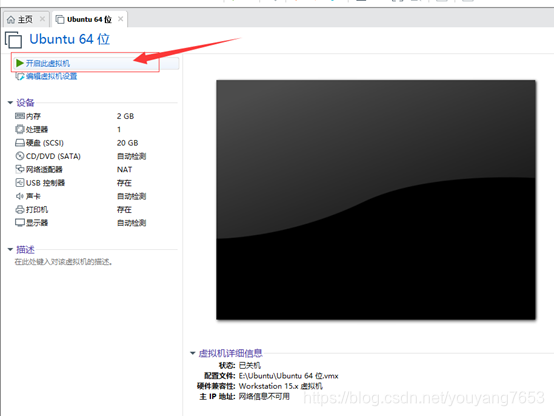Select the 显示器 device label
Image resolution: width=554 pixels, height=416 pixels.
pos(37,223)
